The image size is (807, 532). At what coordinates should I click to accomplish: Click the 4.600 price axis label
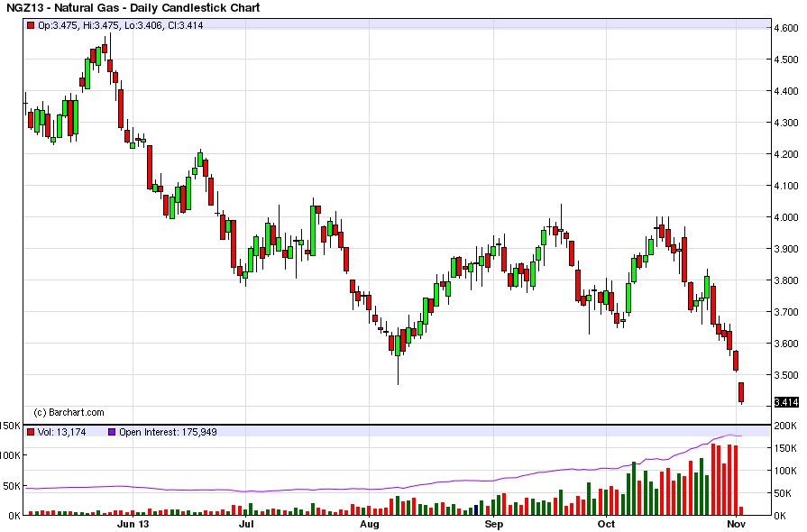coord(786,28)
